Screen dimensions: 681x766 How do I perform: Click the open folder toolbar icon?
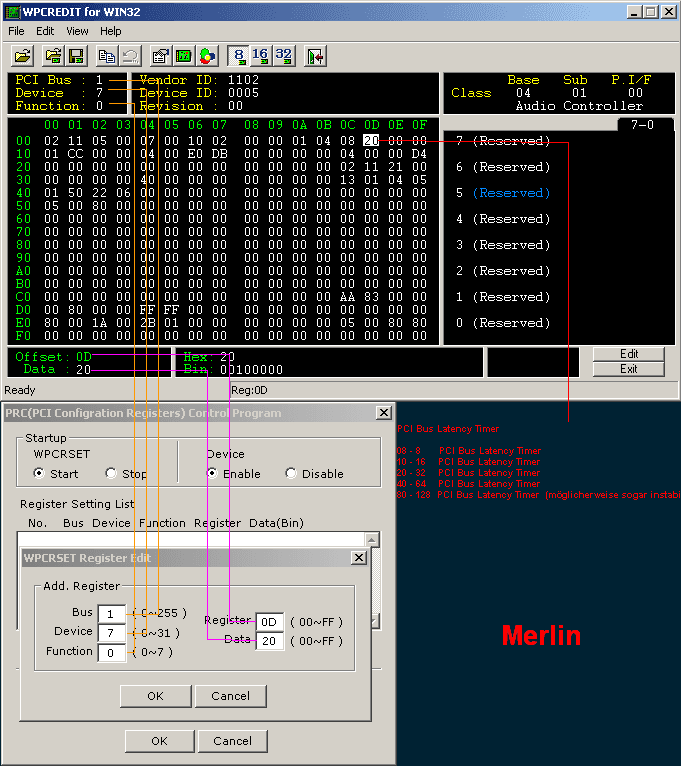coord(22,56)
